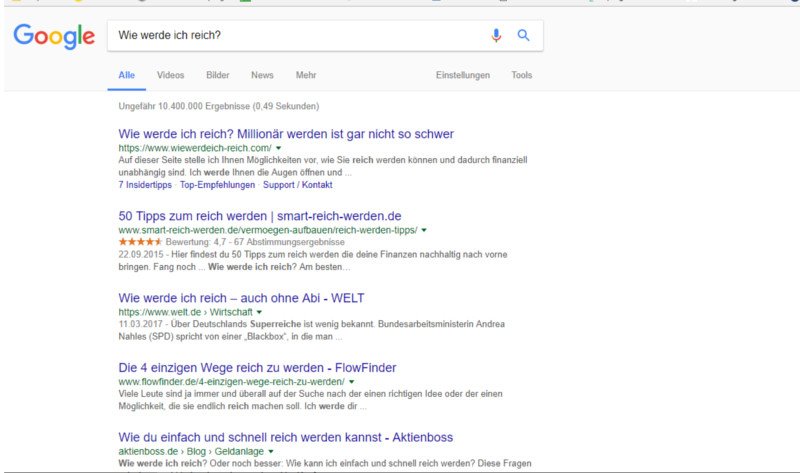This screenshot has width=800, height=473.
Task: Open result 'Millionär werden ist gar nicht so schwer'
Action: click(286, 134)
